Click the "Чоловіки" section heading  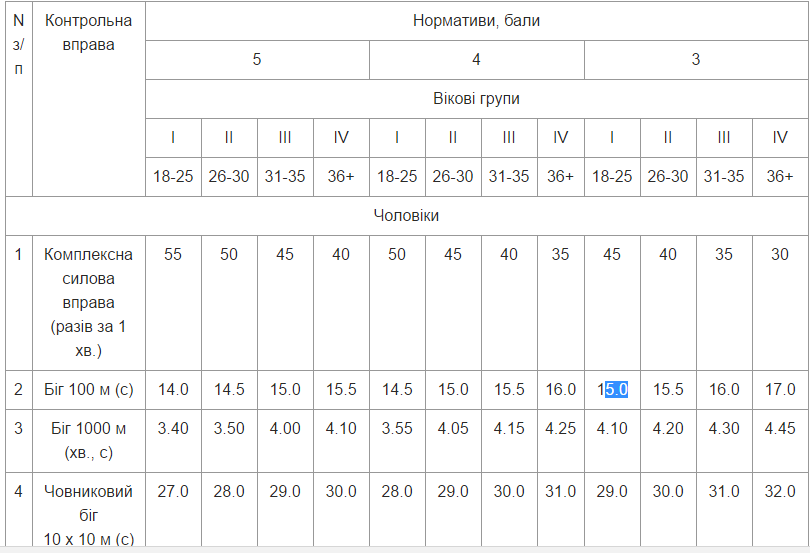pos(406,215)
